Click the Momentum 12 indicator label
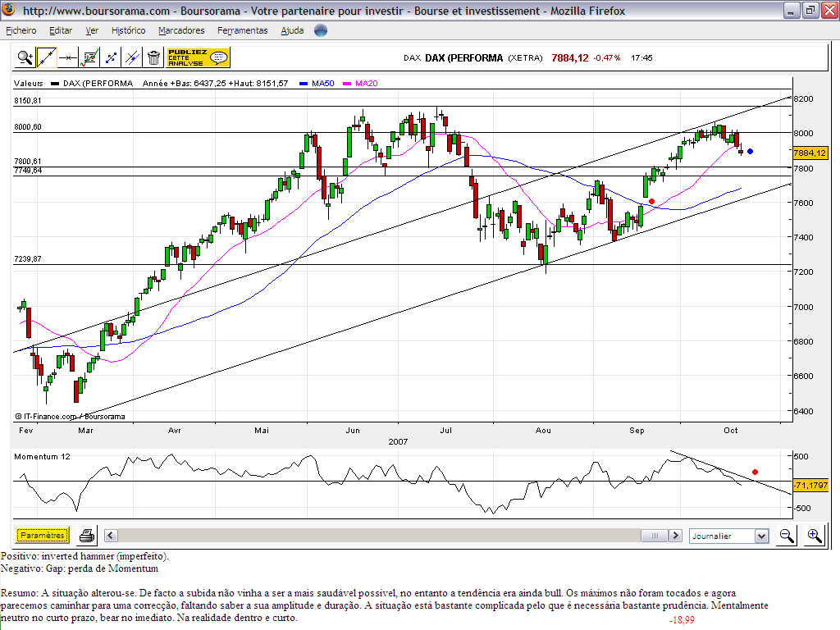The image size is (840, 630). (x=43, y=456)
